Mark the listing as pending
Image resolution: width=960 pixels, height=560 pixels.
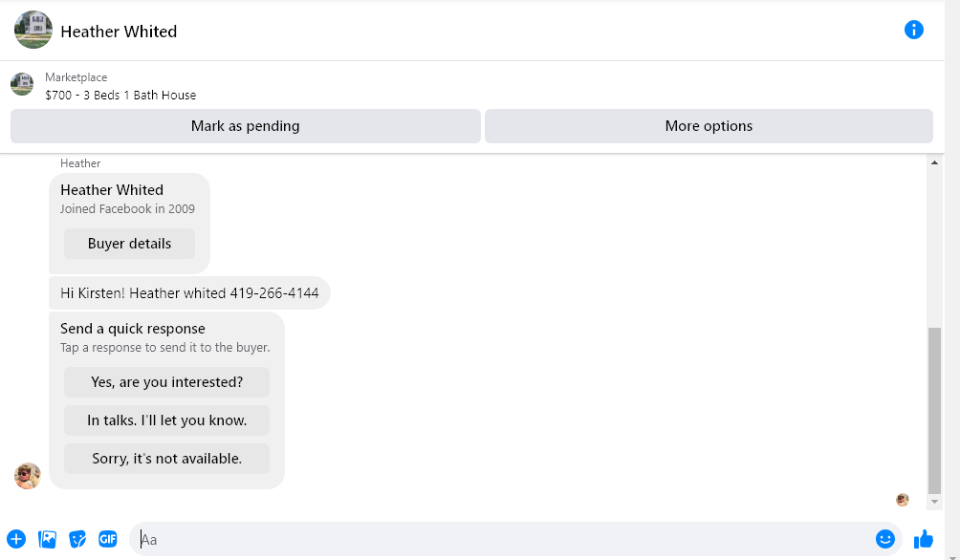pyautogui.click(x=245, y=126)
